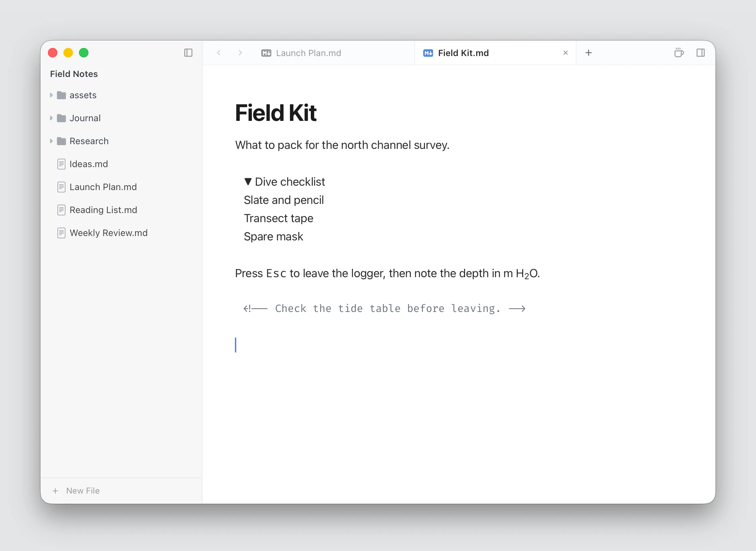Collapse the Dive checklist disclosure triangle
The height and width of the screenshot is (551, 756).
[248, 182]
